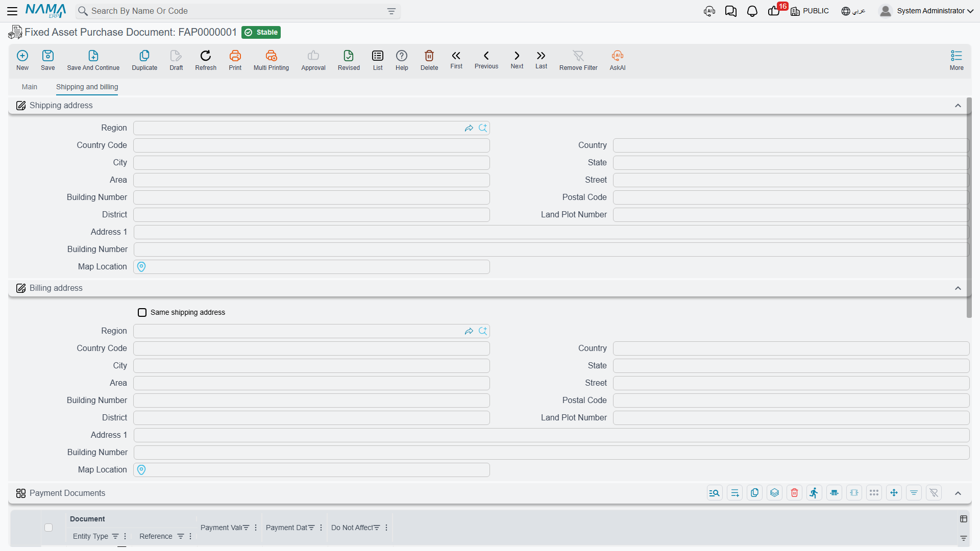
Task: Open the Reference column options menu
Action: (x=190, y=536)
